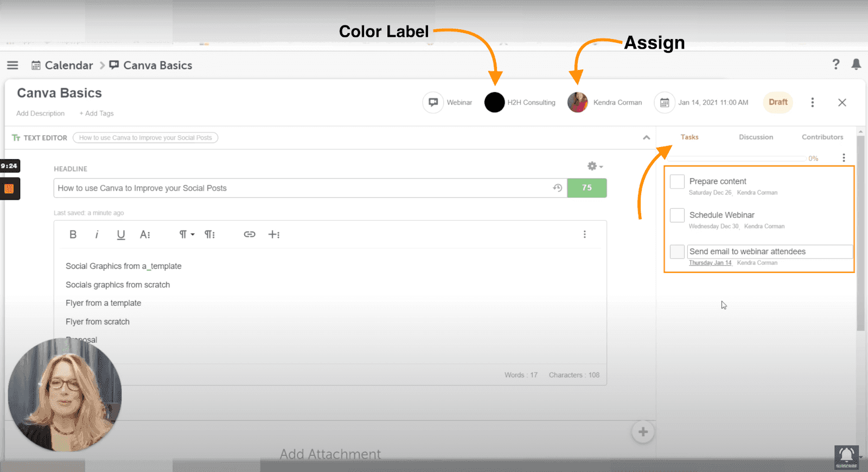
Task: Click 'Flyer from a template' line
Action: point(103,303)
